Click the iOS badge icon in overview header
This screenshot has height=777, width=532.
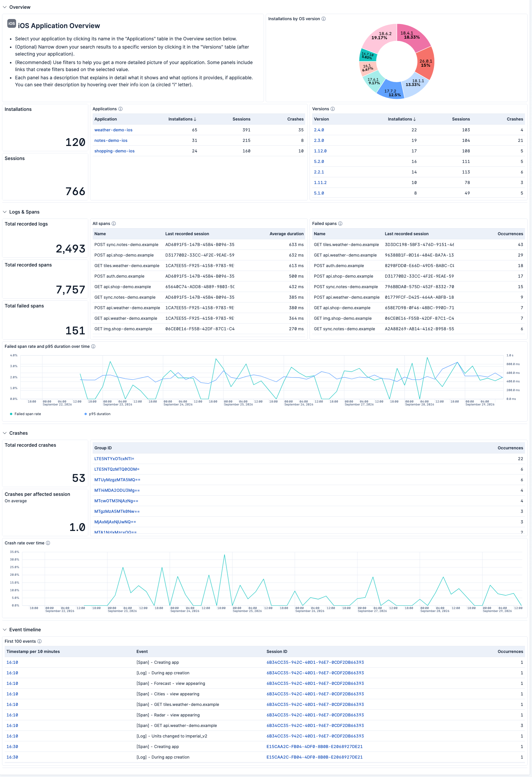tap(12, 23)
